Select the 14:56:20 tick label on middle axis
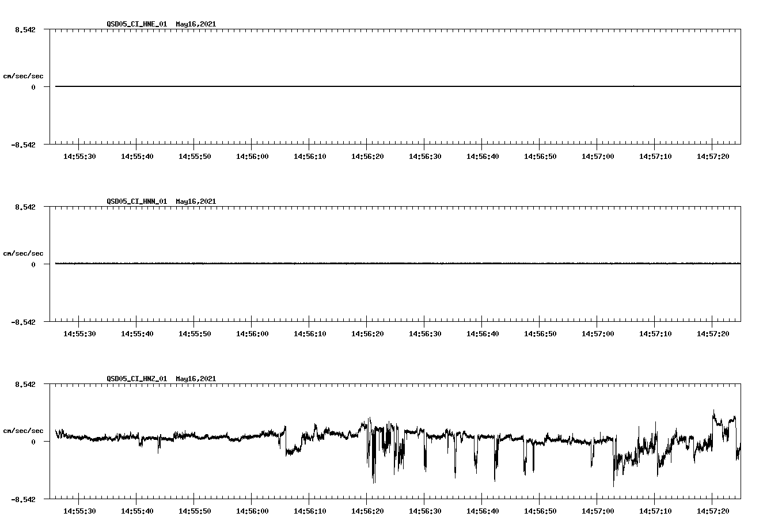The image size is (782, 532). coord(367,333)
